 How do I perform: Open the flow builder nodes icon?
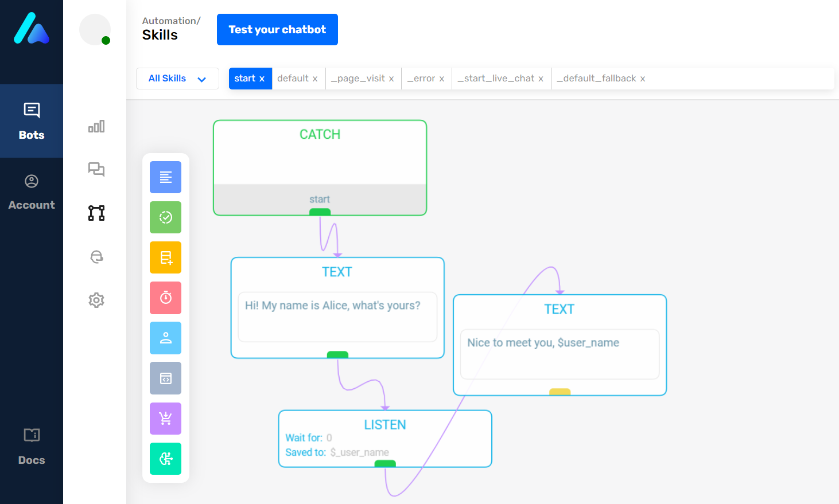tap(96, 213)
